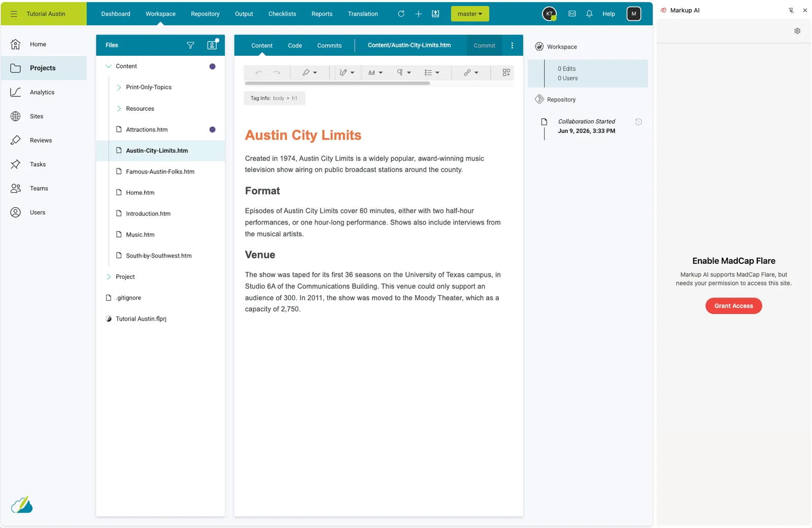The height and width of the screenshot is (528, 812).
Task: Expand the Resources folder
Action: point(119,109)
